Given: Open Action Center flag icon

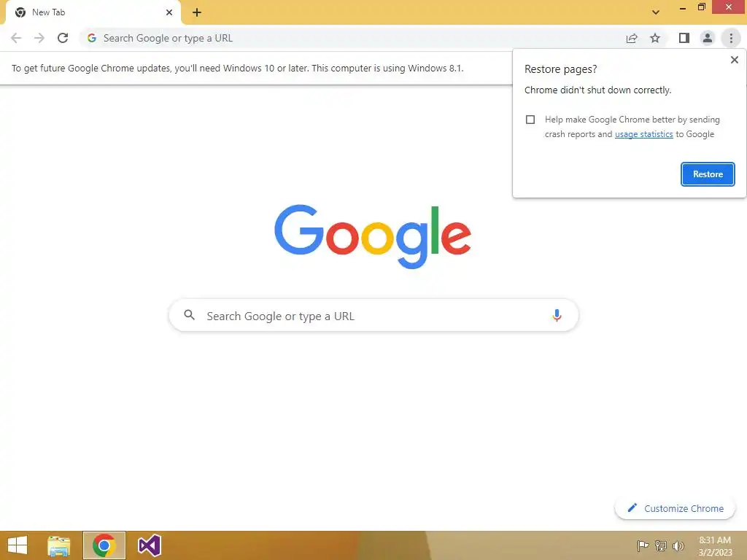Looking at the screenshot, I should tap(643, 545).
